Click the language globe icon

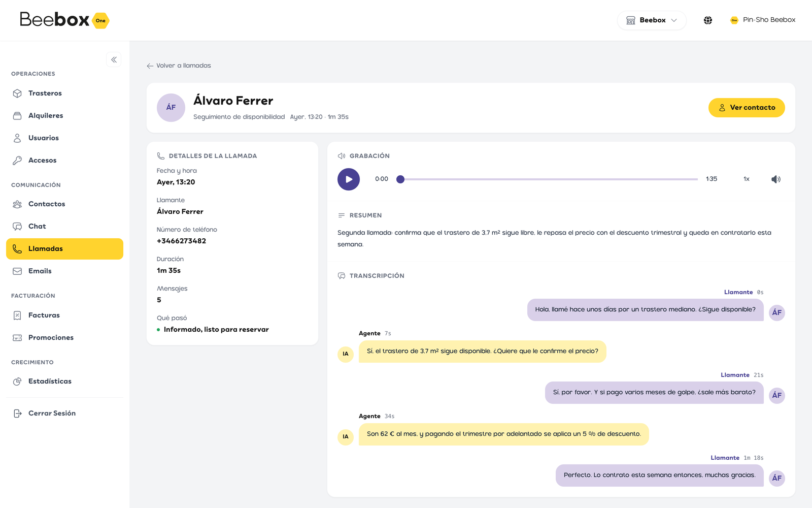708,20
